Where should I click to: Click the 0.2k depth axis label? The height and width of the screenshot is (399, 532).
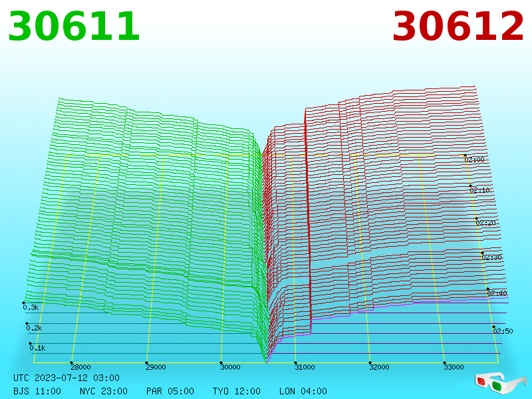click(35, 328)
